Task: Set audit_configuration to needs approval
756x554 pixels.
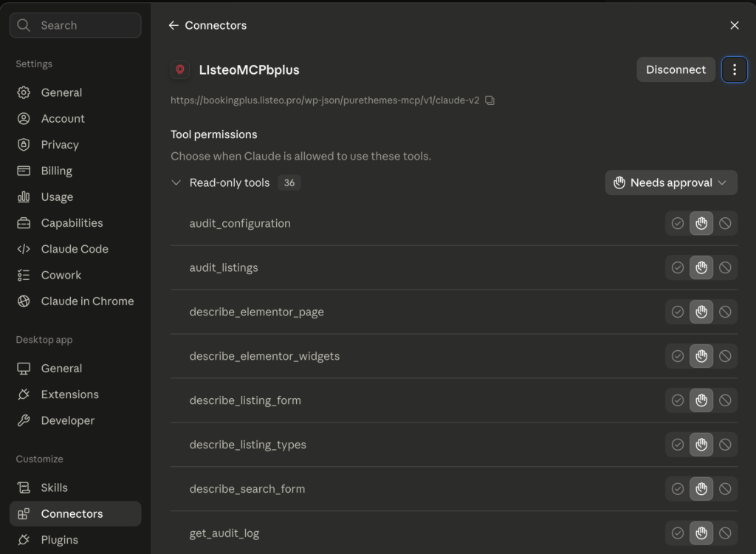Action: point(701,223)
